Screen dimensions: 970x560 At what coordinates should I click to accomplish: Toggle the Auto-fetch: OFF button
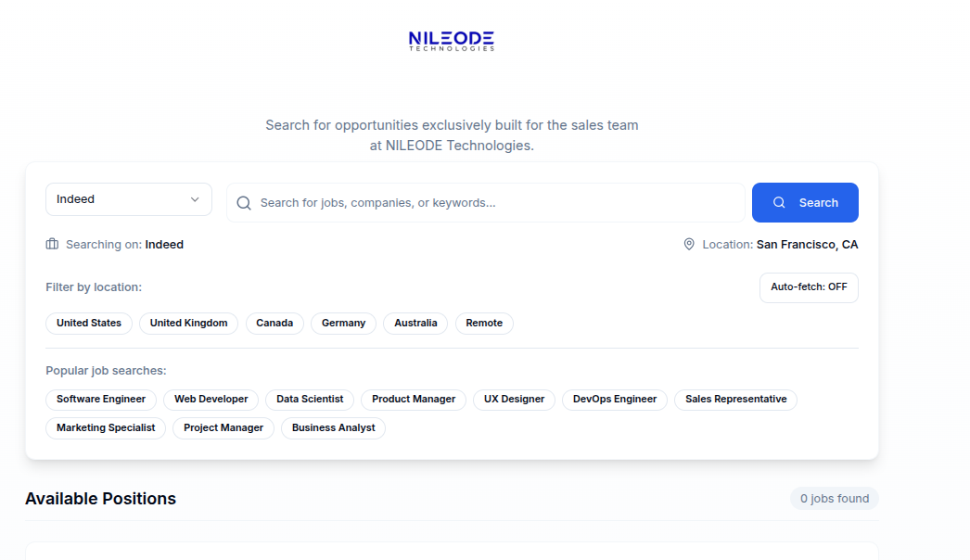[x=809, y=287]
